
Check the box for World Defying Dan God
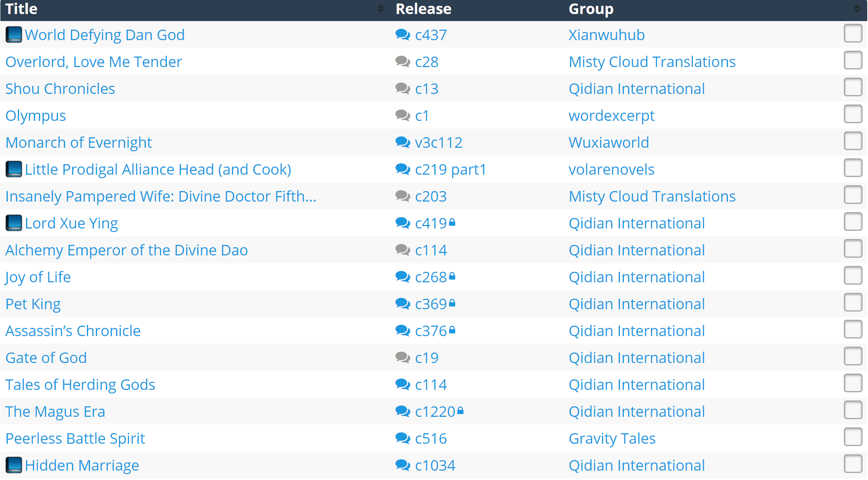[x=853, y=34]
